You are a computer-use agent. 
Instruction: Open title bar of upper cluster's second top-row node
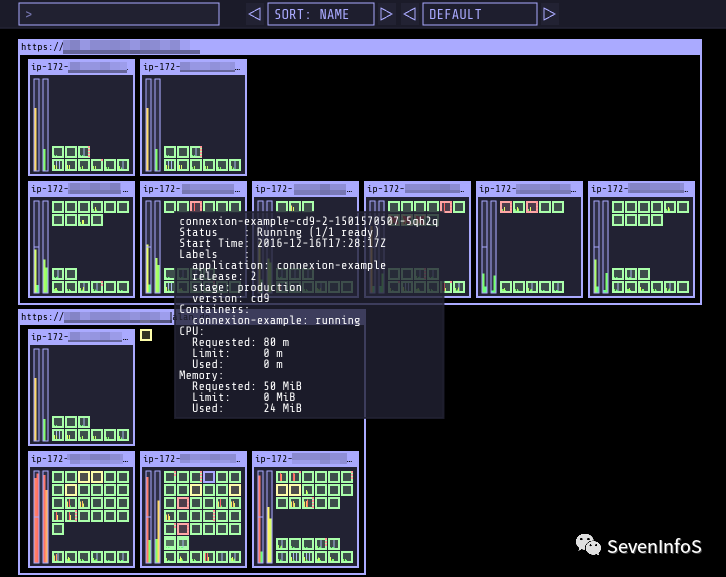click(193, 67)
